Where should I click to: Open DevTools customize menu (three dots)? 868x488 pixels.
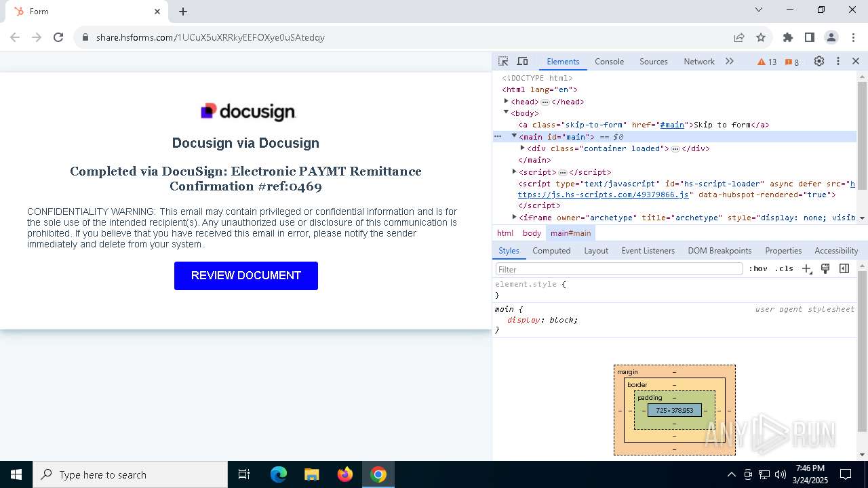(838, 61)
